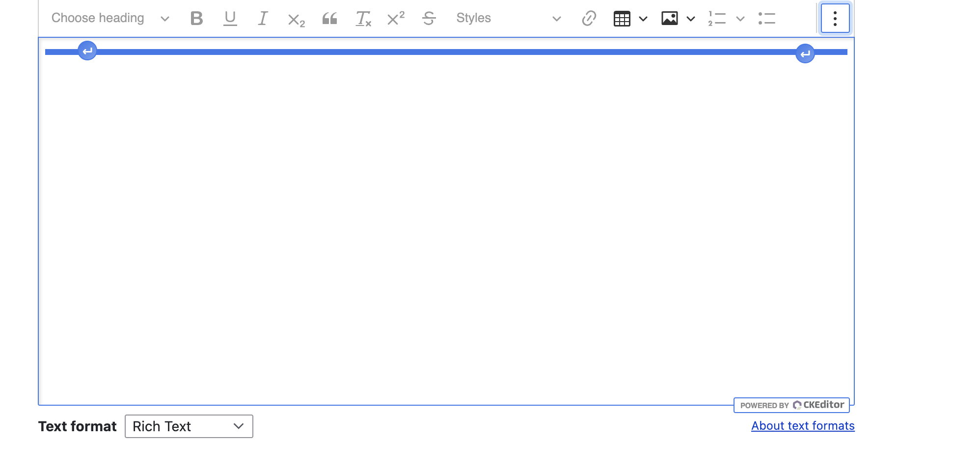Toggle the bulleted list
Viewport: 980px width, 468px height.
[766, 19]
